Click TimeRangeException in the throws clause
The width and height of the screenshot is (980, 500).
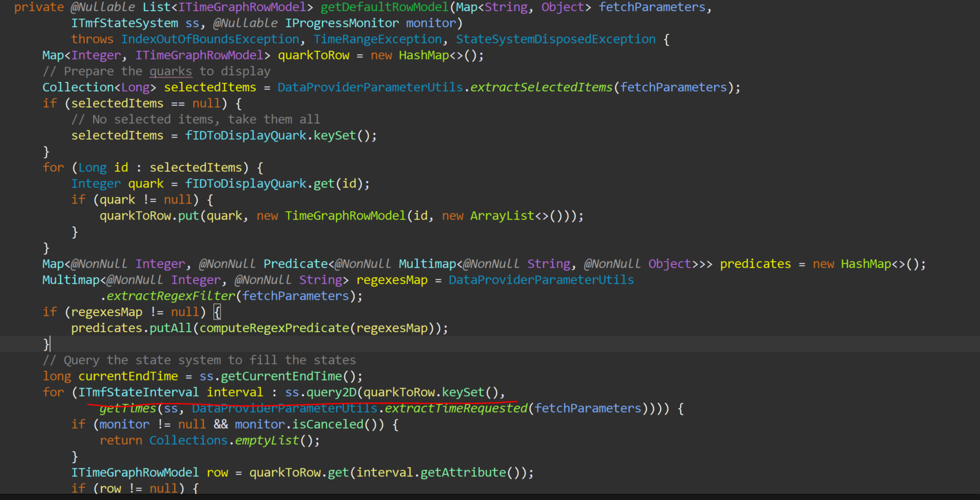377,40
